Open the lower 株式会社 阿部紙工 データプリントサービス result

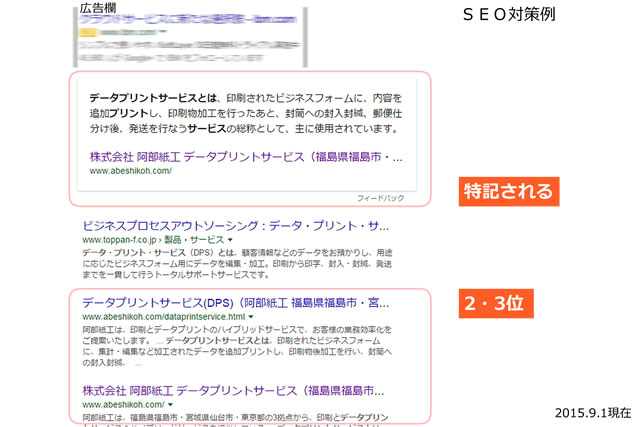click(x=233, y=391)
